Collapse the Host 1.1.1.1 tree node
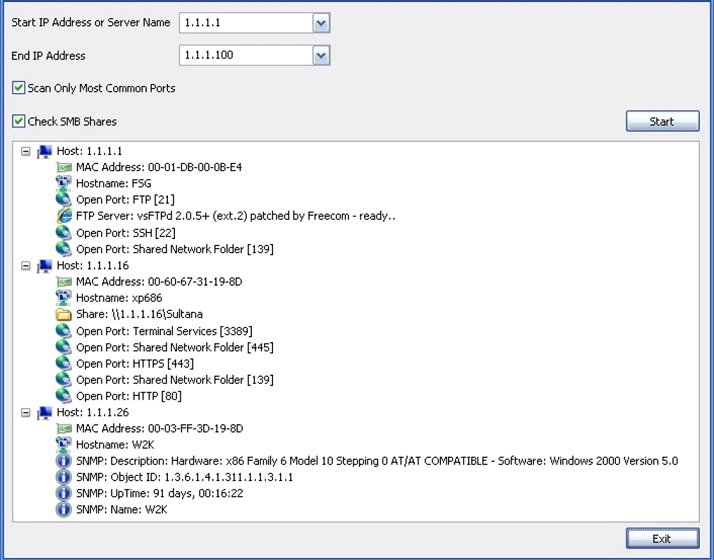 tap(26, 152)
